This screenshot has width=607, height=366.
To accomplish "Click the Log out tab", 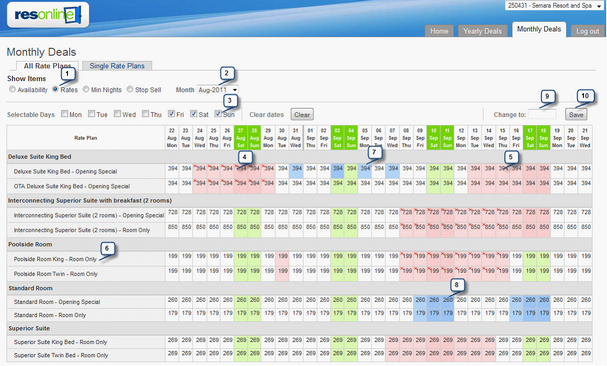I will [588, 31].
